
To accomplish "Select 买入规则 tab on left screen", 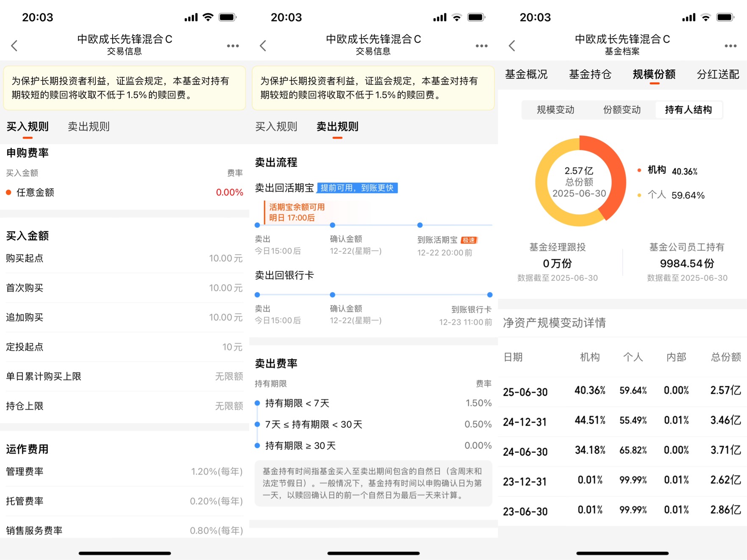I will (28, 127).
